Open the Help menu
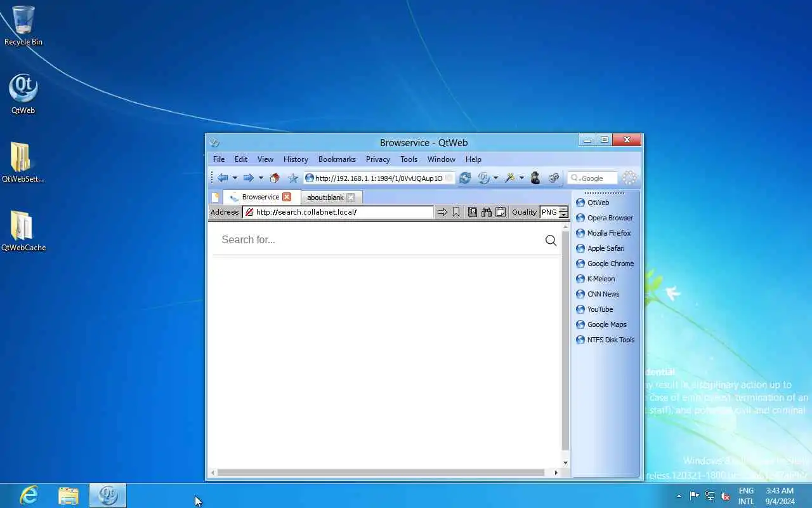This screenshot has width=812, height=508. click(x=473, y=159)
